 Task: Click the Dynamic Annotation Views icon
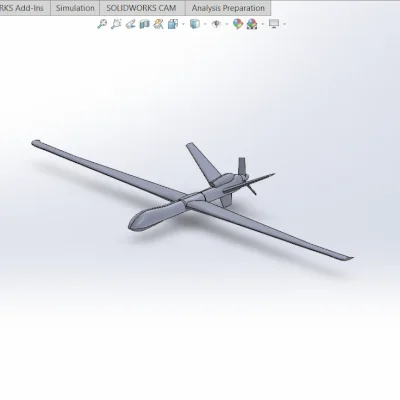pyautogui.click(x=158, y=24)
